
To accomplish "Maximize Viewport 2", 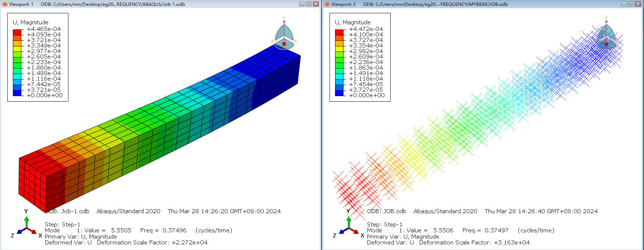I will click(x=631, y=4).
